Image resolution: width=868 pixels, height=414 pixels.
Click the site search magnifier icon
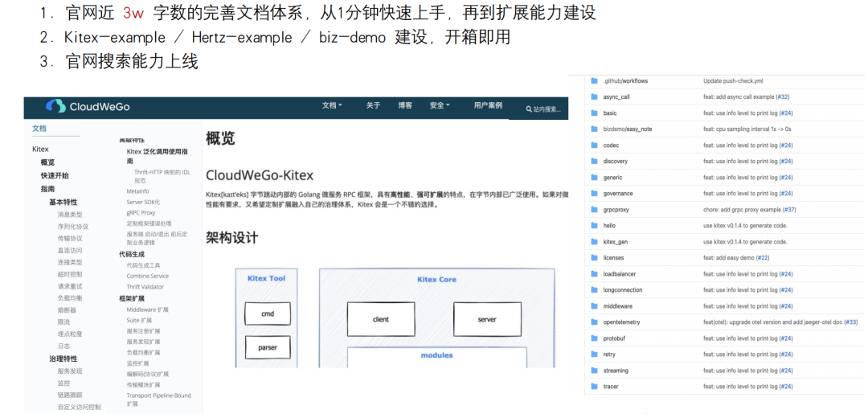[x=529, y=109]
